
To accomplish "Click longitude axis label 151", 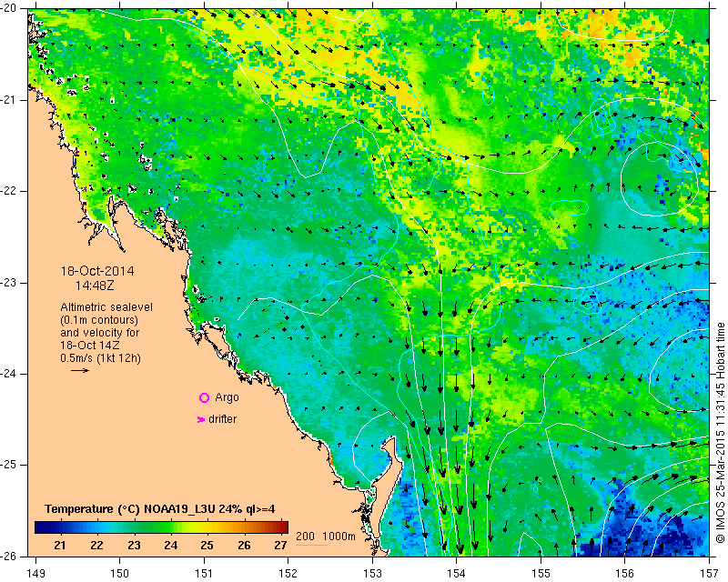I will (204, 574).
